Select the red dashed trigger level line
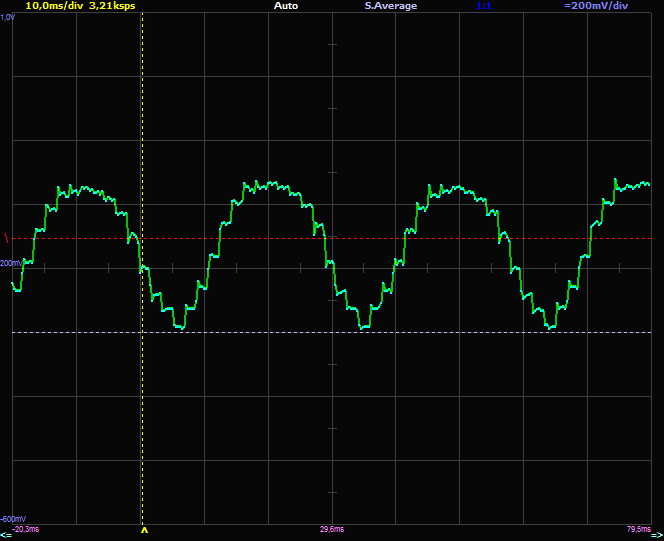The height and width of the screenshot is (541, 664). [x=400, y=239]
